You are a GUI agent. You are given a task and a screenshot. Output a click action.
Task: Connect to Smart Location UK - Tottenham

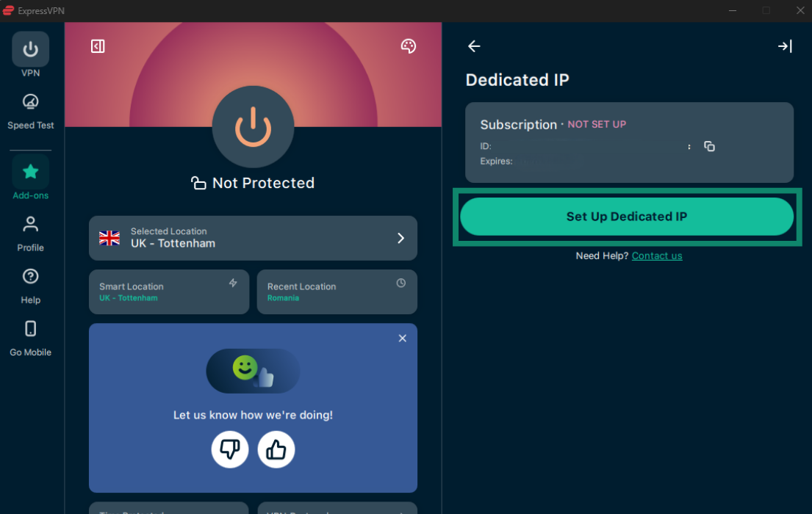pos(169,292)
